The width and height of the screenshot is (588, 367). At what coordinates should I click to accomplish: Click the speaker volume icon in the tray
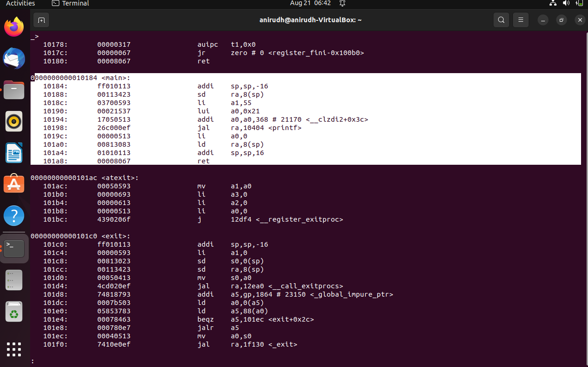[x=566, y=3]
